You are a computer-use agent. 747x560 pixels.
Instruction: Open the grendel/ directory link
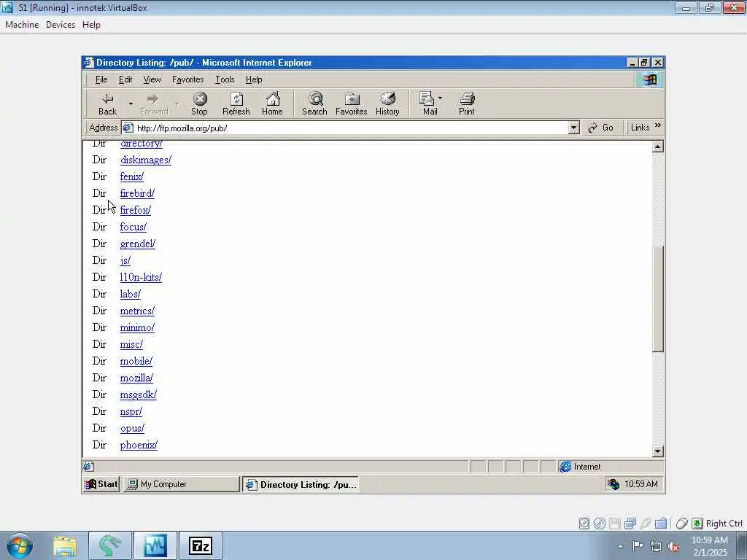tap(138, 244)
